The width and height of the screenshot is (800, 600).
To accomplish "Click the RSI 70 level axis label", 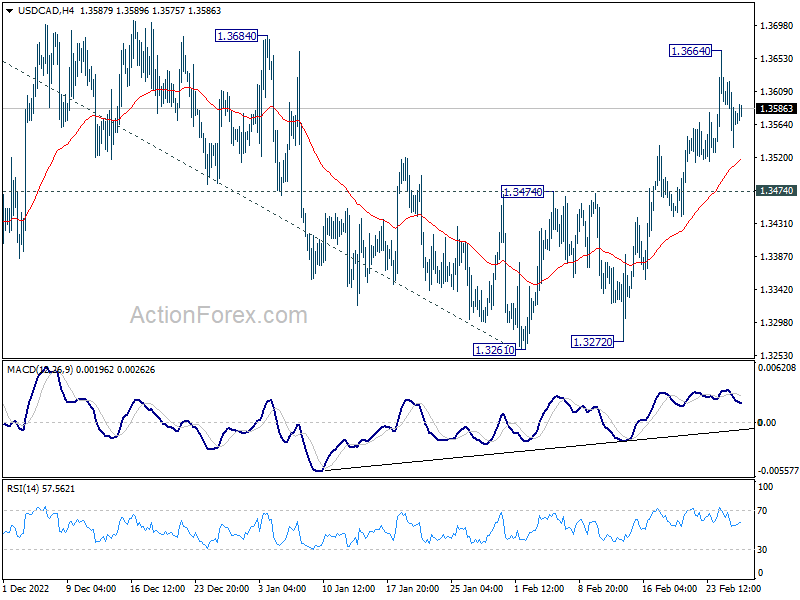I will click(762, 511).
